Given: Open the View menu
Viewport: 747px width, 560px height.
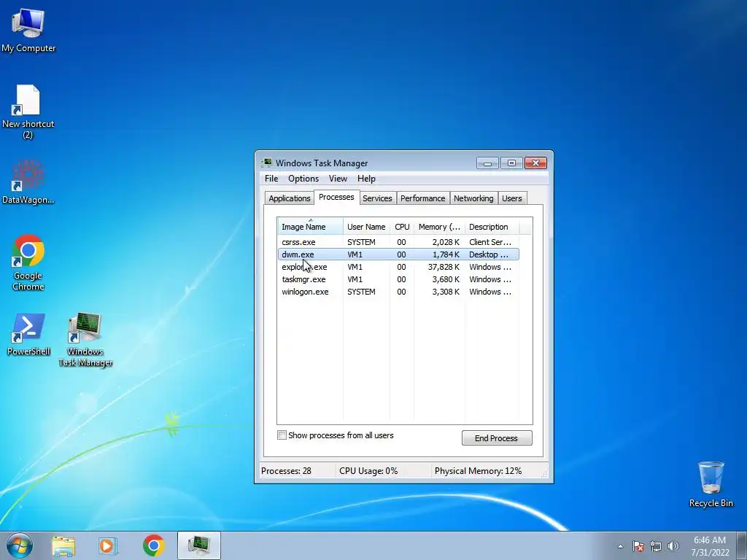Looking at the screenshot, I should click(x=338, y=179).
